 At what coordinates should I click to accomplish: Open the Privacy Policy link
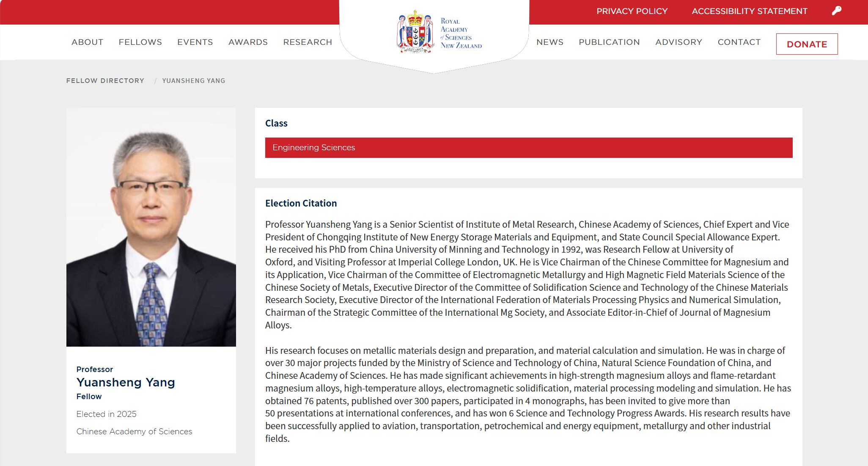632,11
